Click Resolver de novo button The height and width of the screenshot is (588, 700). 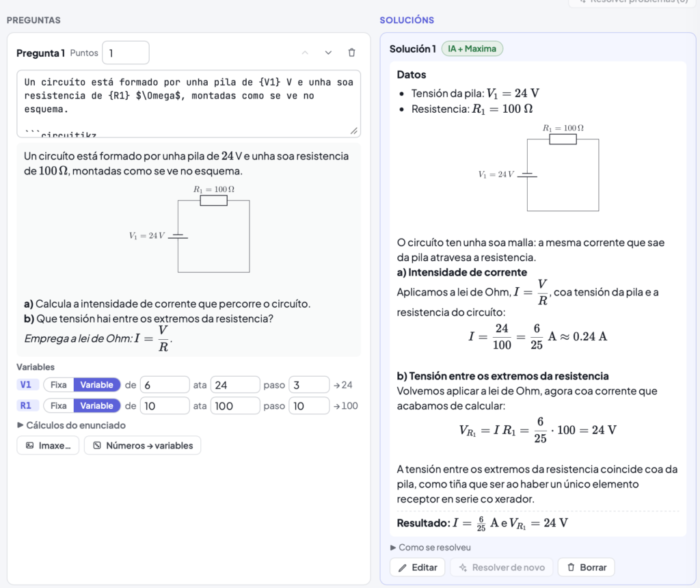[x=501, y=567]
